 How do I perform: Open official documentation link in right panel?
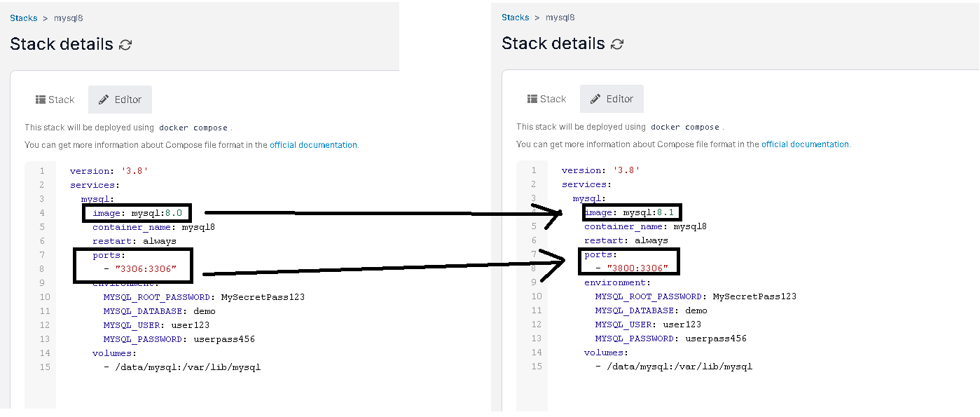click(x=806, y=144)
